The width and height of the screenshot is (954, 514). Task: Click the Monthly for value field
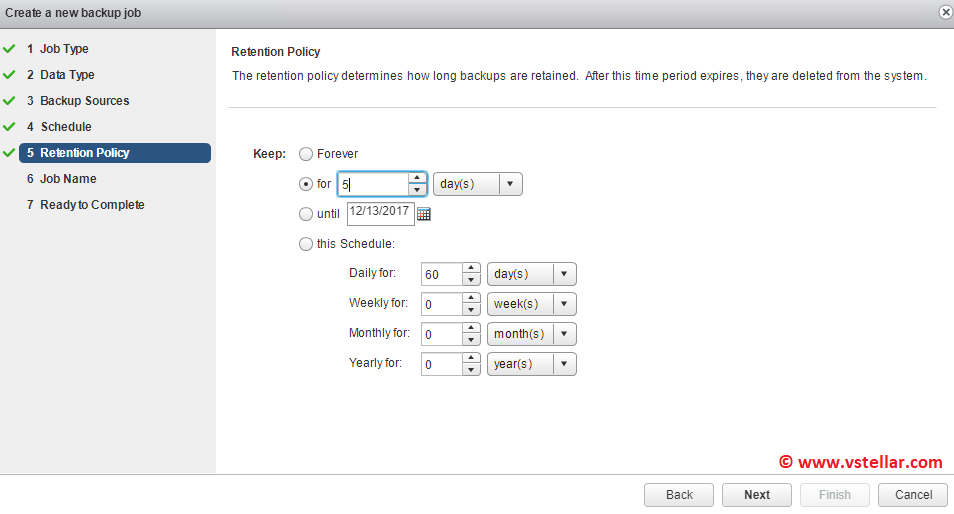coord(442,334)
